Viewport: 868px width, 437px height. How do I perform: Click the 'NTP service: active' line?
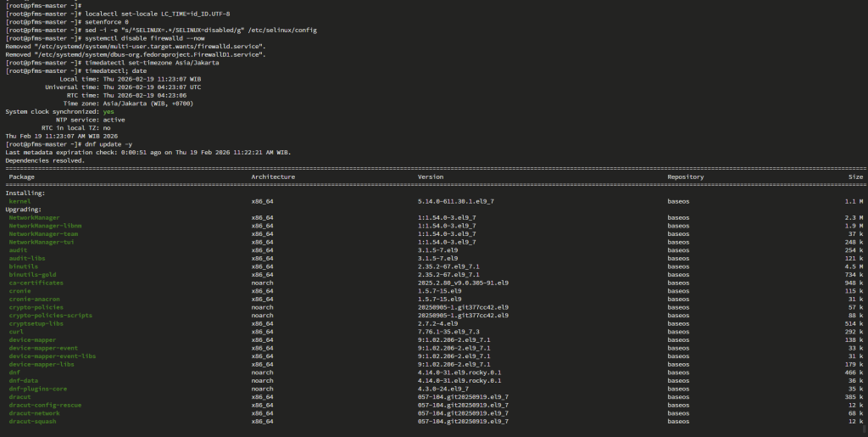coord(90,120)
